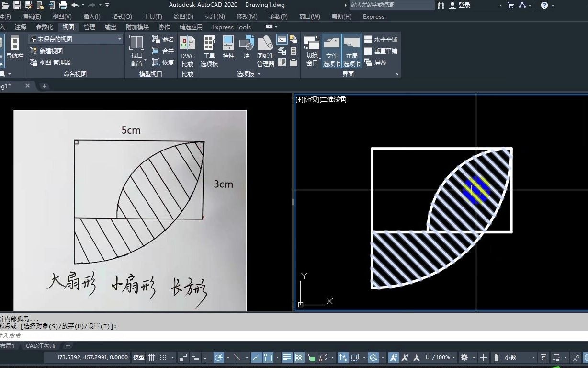Toggle 布局选项卡 visibility
The height and width of the screenshot is (368, 588).
[x=351, y=50]
